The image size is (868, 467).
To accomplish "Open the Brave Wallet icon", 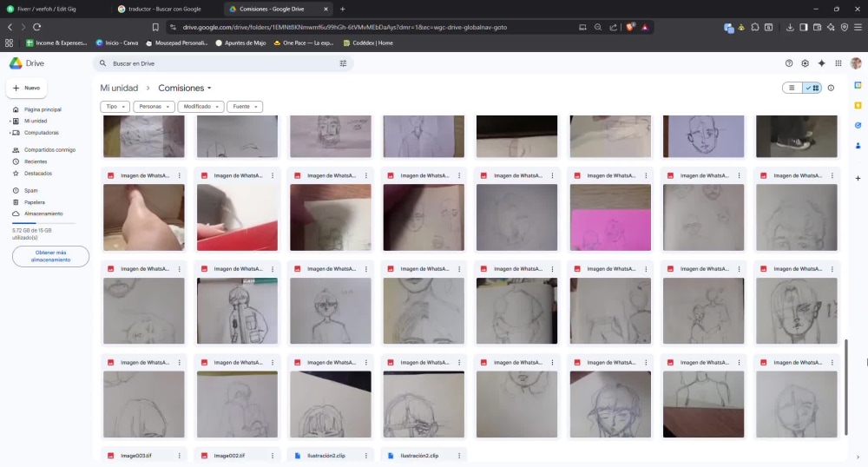I will click(817, 27).
